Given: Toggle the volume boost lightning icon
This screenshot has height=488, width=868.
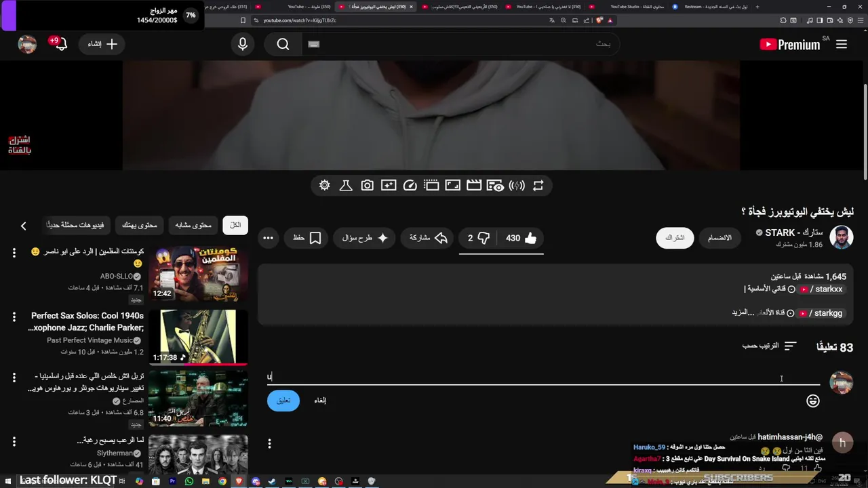Looking at the screenshot, I should [517, 185].
